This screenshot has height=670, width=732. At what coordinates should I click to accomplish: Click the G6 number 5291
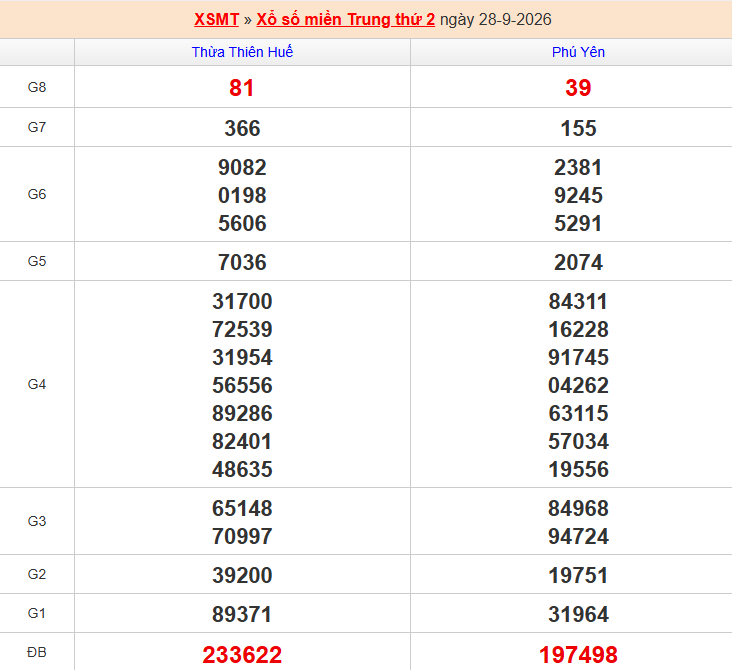[578, 224]
